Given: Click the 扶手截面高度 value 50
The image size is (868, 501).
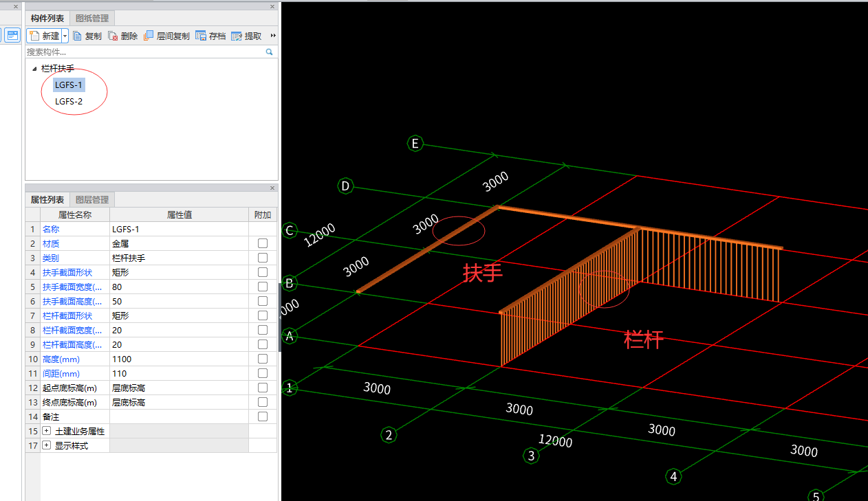Looking at the screenshot, I should pos(179,301).
